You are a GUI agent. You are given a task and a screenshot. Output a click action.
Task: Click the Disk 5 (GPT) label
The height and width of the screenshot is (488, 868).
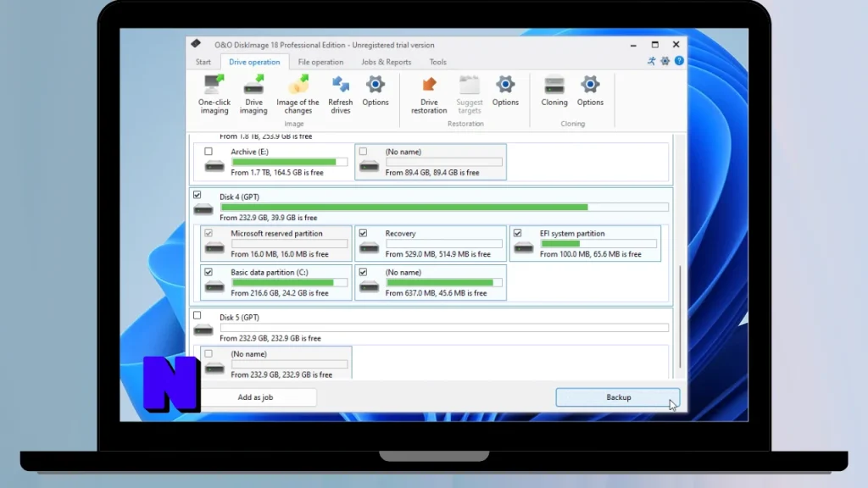click(239, 318)
